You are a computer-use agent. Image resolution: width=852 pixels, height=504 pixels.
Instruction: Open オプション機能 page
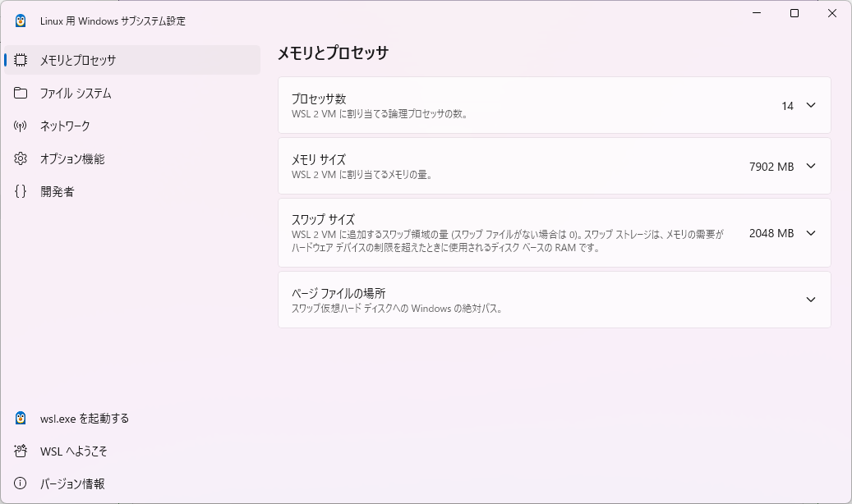point(132,158)
